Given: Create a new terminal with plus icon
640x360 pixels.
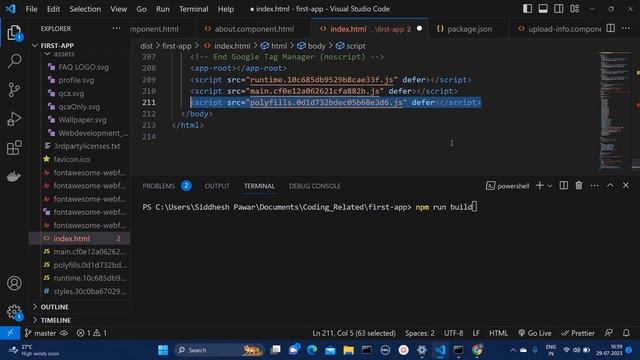Looking at the screenshot, I should pos(540,186).
